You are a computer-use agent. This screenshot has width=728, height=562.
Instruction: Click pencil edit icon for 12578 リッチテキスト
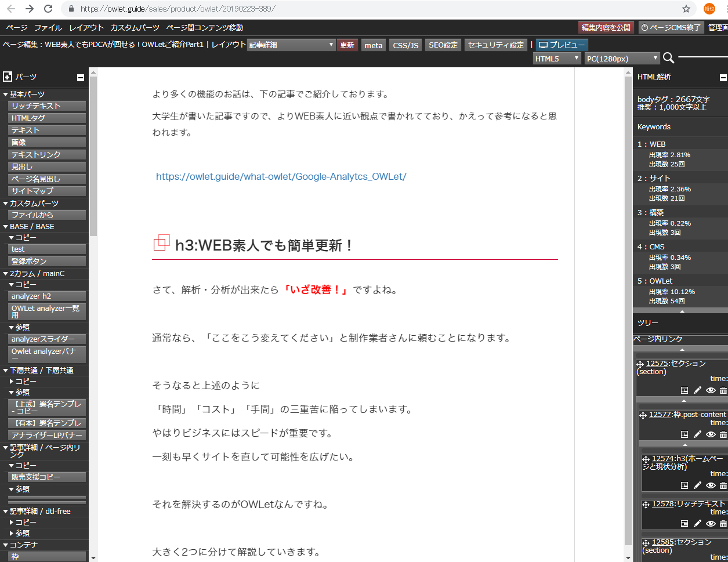(x=697, y=524)
